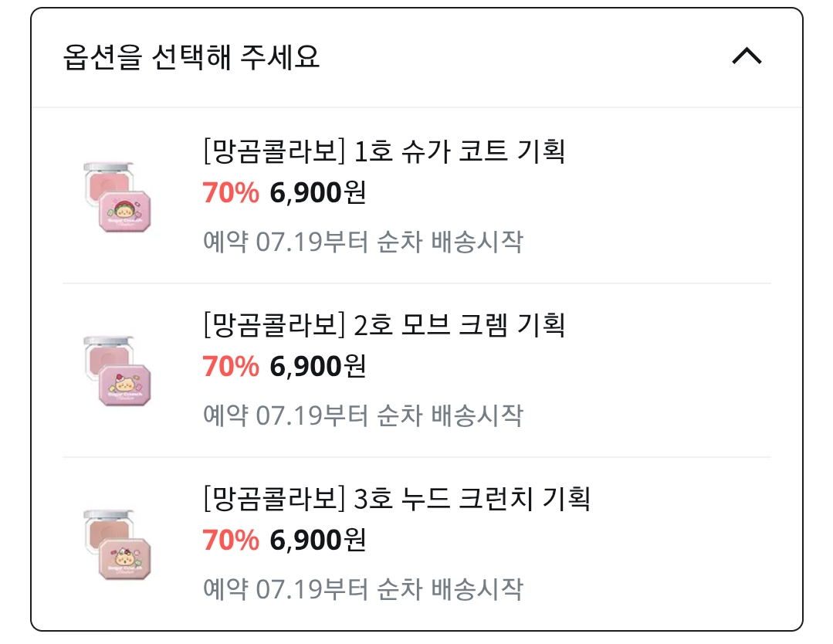Viewport: 833px width, 644px height.
Task: Click the 07.19 shipping notice under 슈가 코트
Action: [x=364, y=242]
